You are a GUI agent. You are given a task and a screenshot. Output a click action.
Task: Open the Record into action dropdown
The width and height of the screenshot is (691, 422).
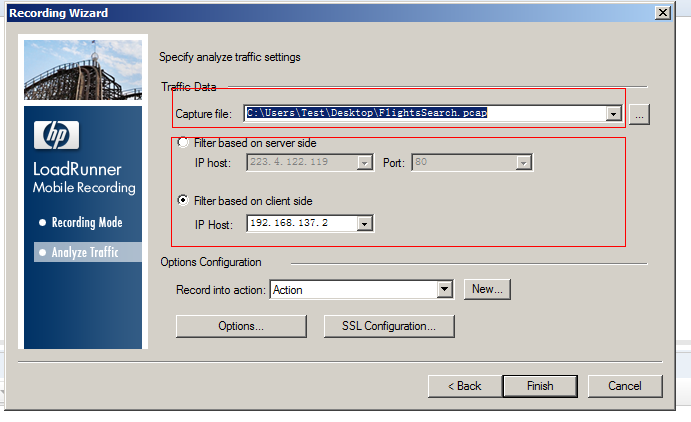pyautogui.click(x=445, y=289)
